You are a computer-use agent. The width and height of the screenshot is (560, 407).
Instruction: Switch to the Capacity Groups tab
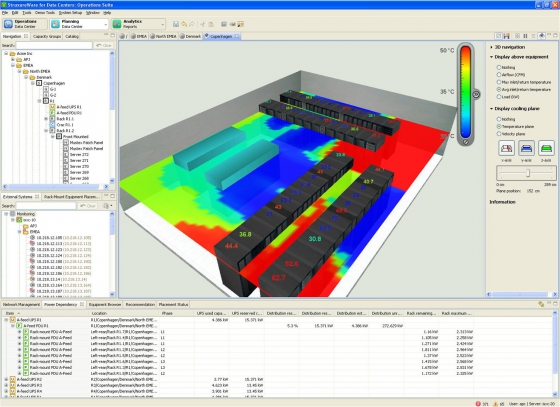tap(47, 36)
